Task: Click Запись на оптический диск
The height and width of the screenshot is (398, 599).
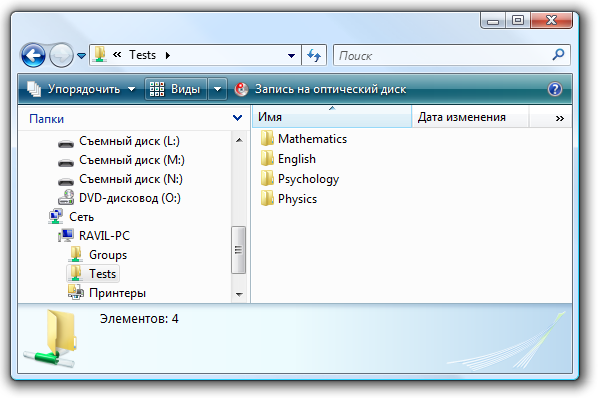Action: pyautogui.click(x=320, y=89)
